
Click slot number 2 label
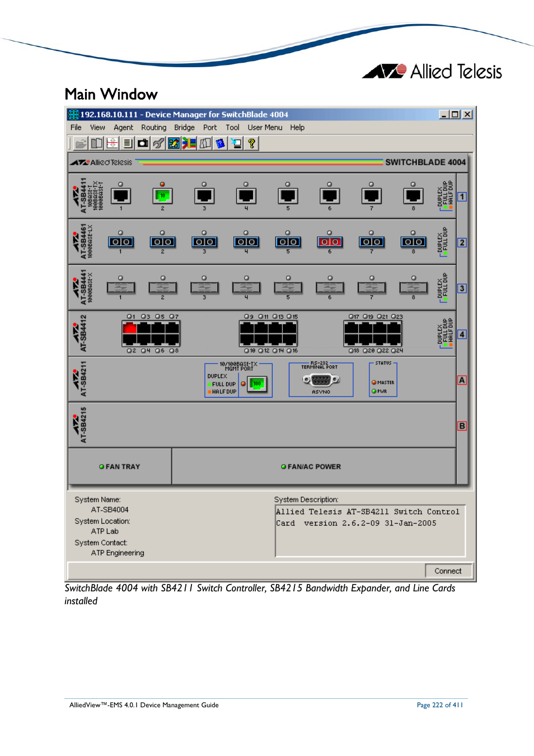(x=462, y=242)
